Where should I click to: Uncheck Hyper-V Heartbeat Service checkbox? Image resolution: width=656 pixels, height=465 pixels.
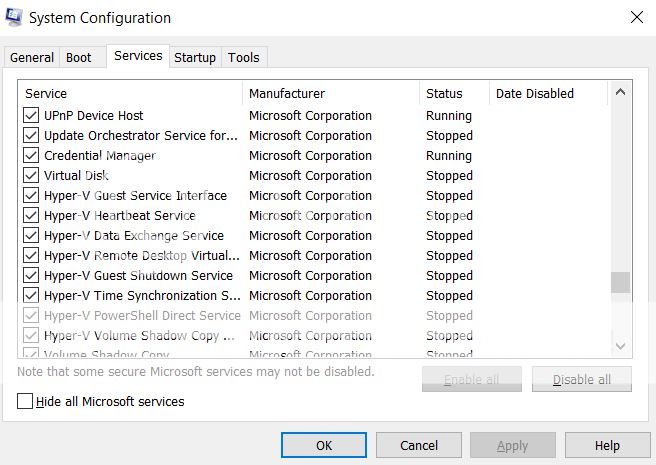[x=31, y=216]
